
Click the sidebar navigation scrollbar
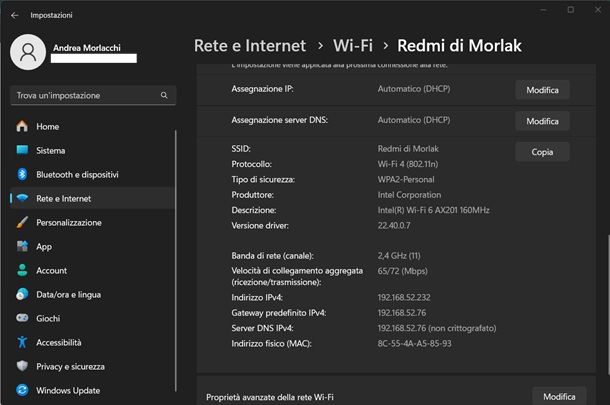[x=176, y=261]
